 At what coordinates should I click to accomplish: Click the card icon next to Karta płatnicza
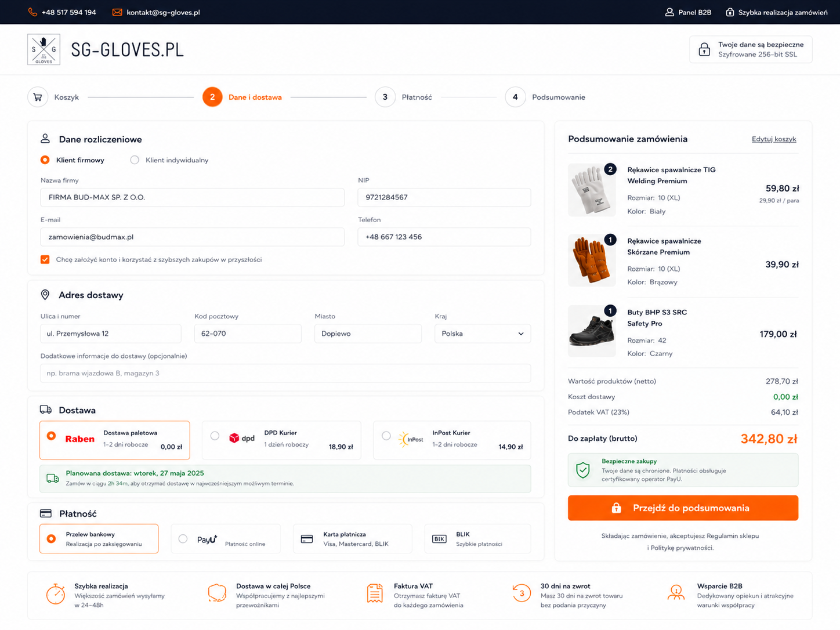(307, 539)
